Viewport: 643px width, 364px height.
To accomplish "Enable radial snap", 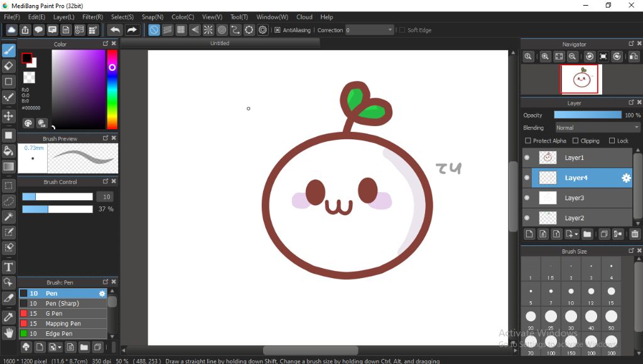I will [208, 30].
